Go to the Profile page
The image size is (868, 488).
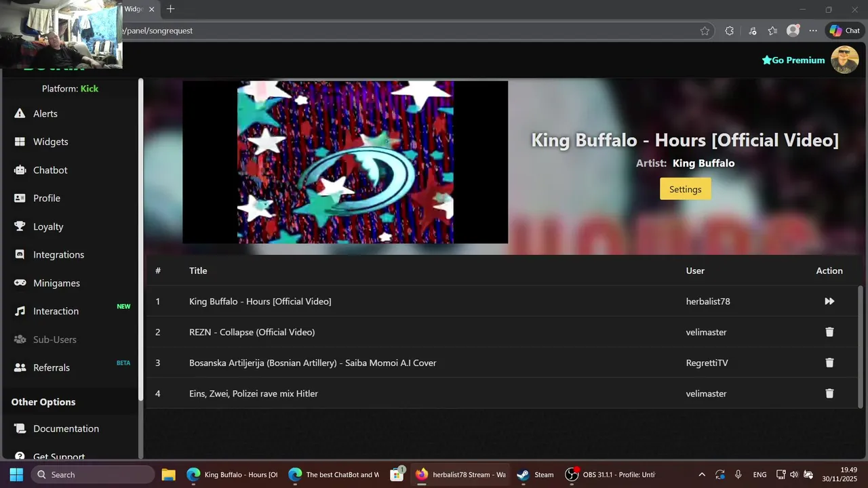[47, 198]
